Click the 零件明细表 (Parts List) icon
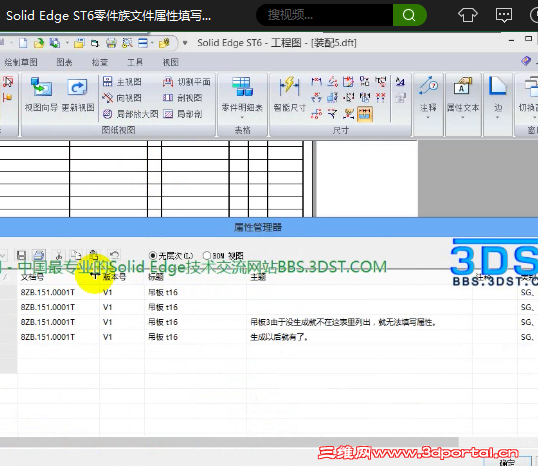538x466 pixels. pos(242,86)
